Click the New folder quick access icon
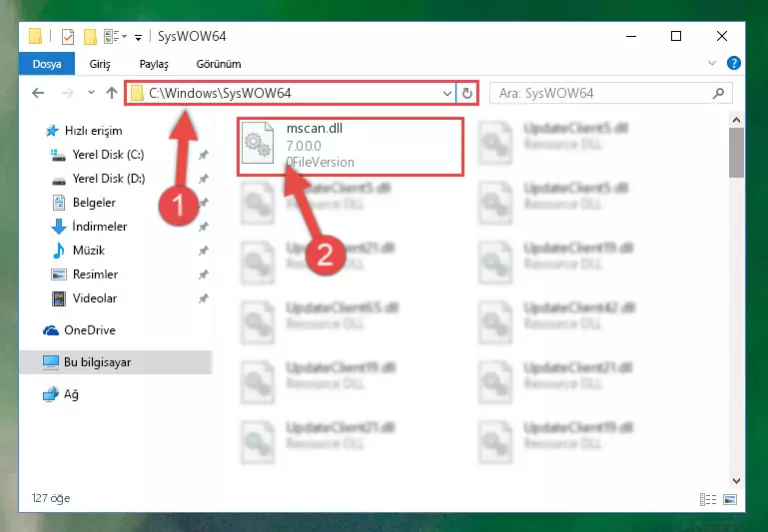Viewport: 768px width, 532px height. click(x=90, y=37)
